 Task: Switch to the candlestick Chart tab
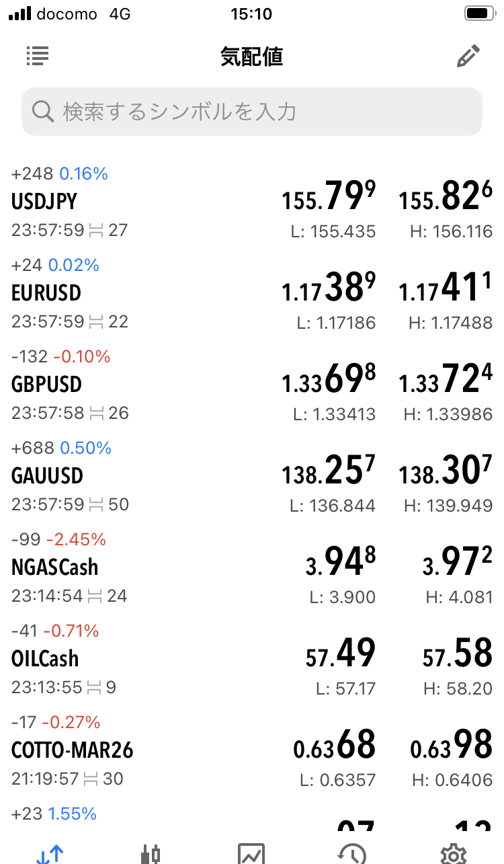tap(151, 853)
